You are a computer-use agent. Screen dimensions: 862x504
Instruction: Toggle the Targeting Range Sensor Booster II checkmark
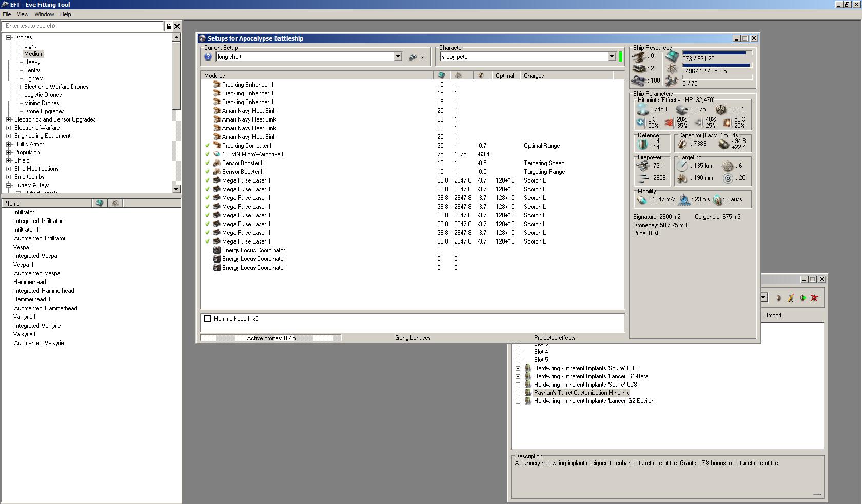point(208,172)
